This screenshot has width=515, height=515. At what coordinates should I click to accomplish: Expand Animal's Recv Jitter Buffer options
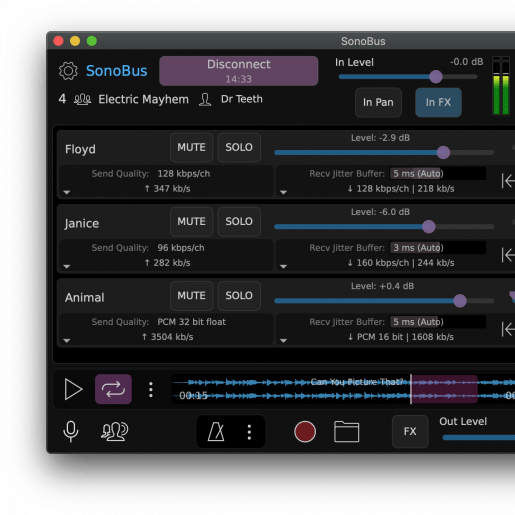(x=283, y=341)
